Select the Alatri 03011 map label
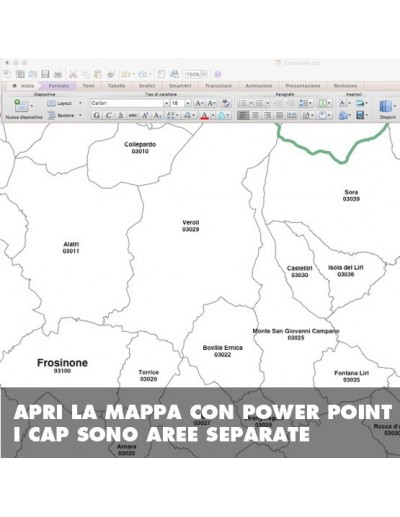The height and width of the screenshot is (517, 400). (x=71, y=248)
